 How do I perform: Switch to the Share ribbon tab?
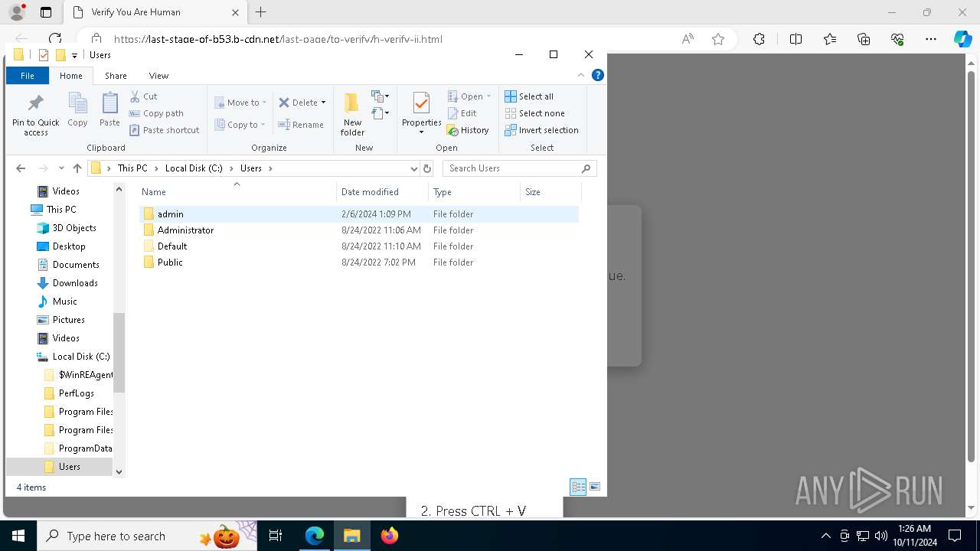pyautogui.click(x=116, y=76)
